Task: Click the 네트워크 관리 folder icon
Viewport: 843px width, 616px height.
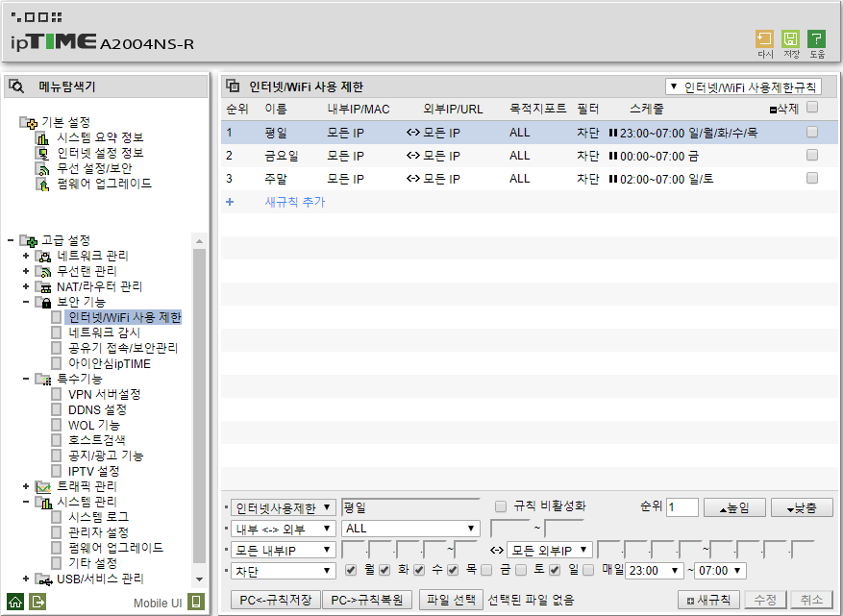Action: 43,256
